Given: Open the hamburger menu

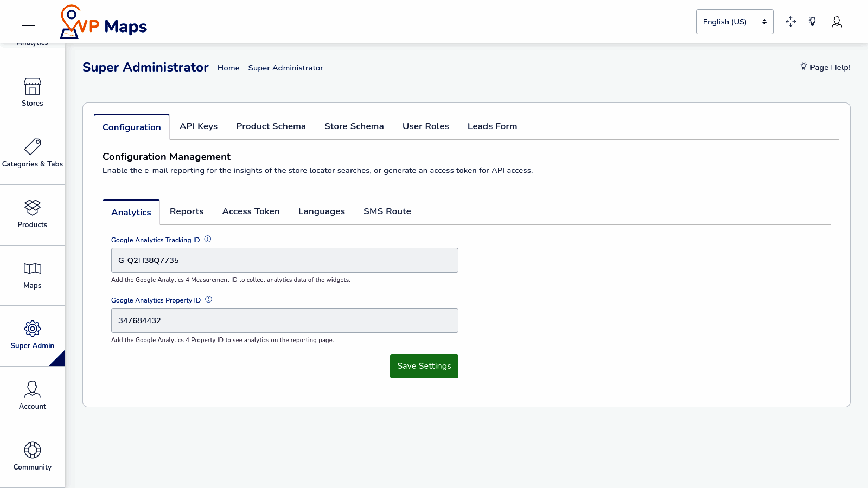Looking at the screenshot, I should 29,22.
